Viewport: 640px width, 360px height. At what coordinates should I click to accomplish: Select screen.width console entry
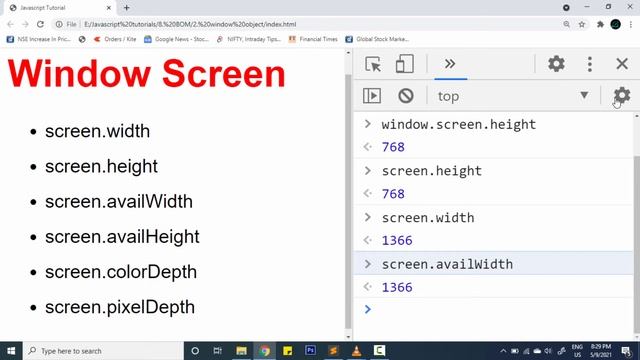428,218
